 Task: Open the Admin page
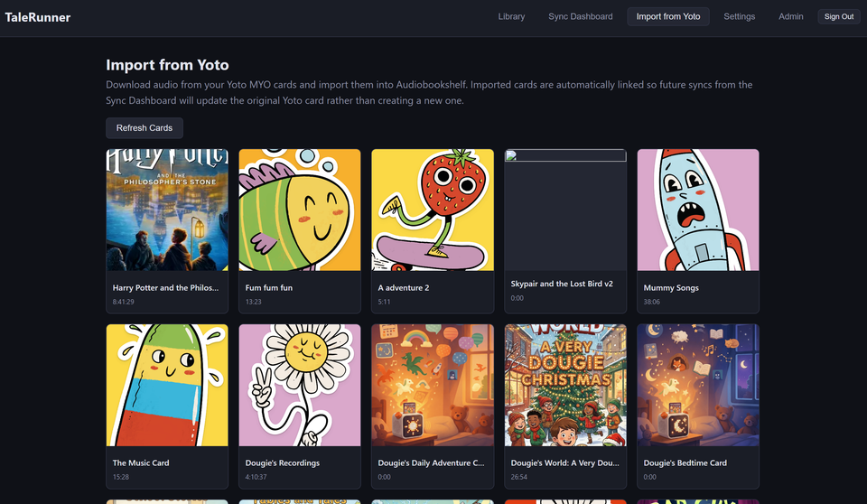click(x=791, y=16)
